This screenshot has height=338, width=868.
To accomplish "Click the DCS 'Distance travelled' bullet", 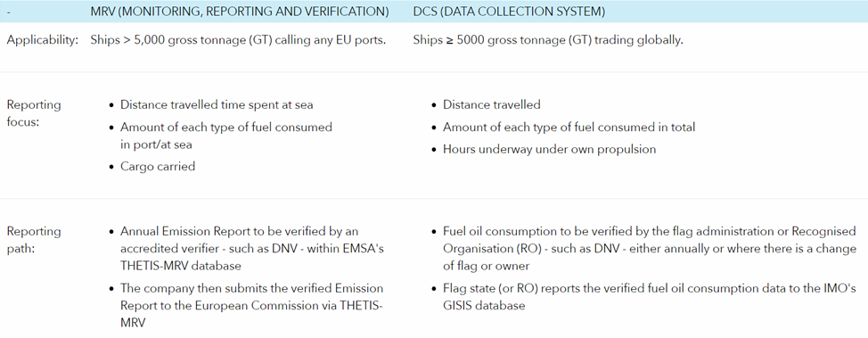I will coord(492,104).
